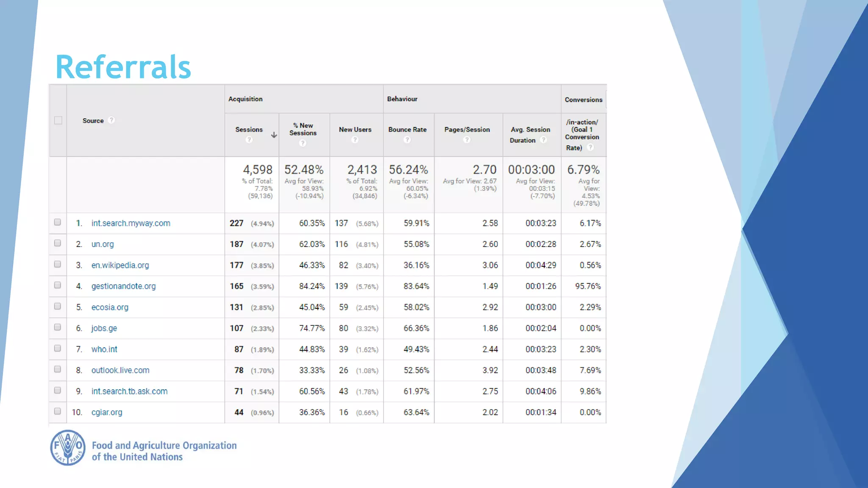Screen dimensions: 868x488
Task: Check the box for un.org row
Action: [58, 243]
